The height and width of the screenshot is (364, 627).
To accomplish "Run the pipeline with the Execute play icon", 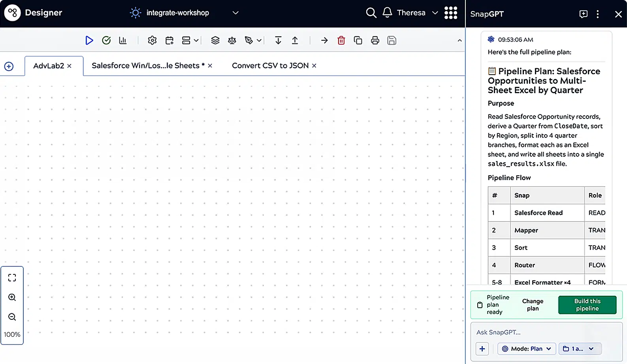I will [x=89, y=40].
